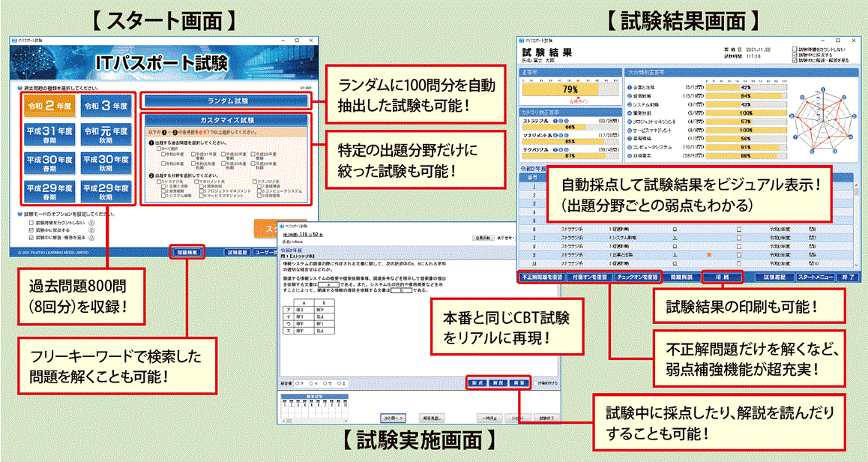Check the ストラテジ系 field checkbox
The width and height of the screenshot is (868, 462).
(x=159, y=181)
